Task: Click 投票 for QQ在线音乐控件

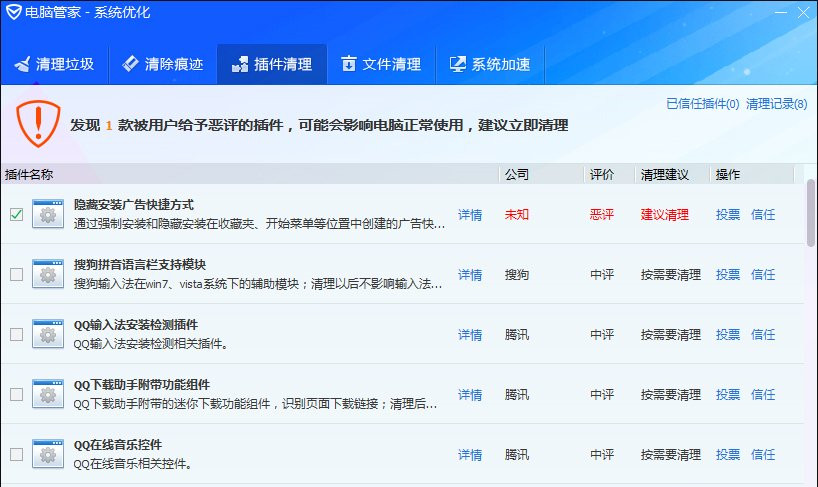Action: click(x=728, y=455)
